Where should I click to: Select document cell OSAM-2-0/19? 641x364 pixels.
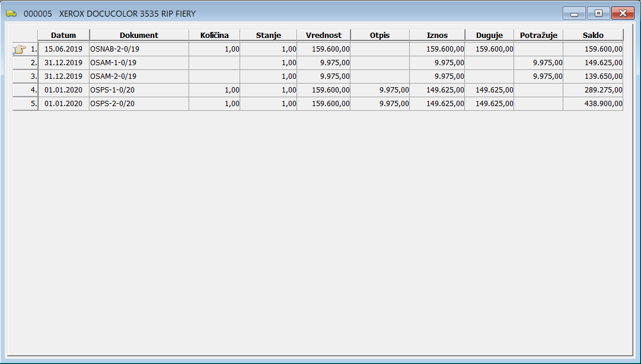tap(139, 76)
